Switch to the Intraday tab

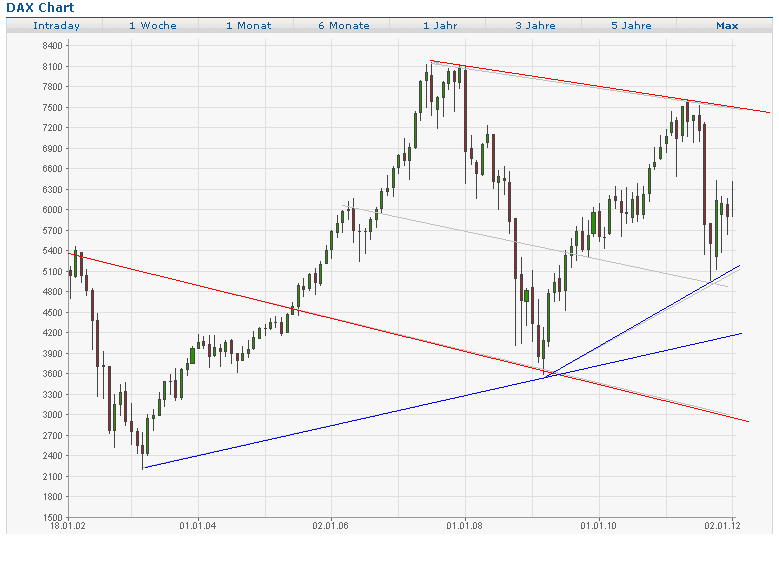56,26
